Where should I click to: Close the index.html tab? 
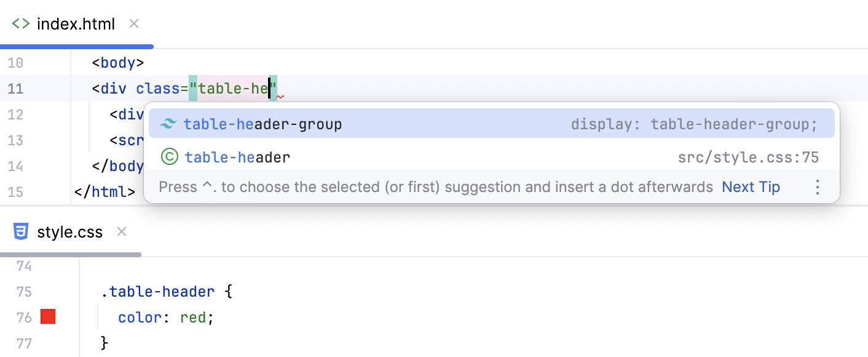[x=133, y=23]
